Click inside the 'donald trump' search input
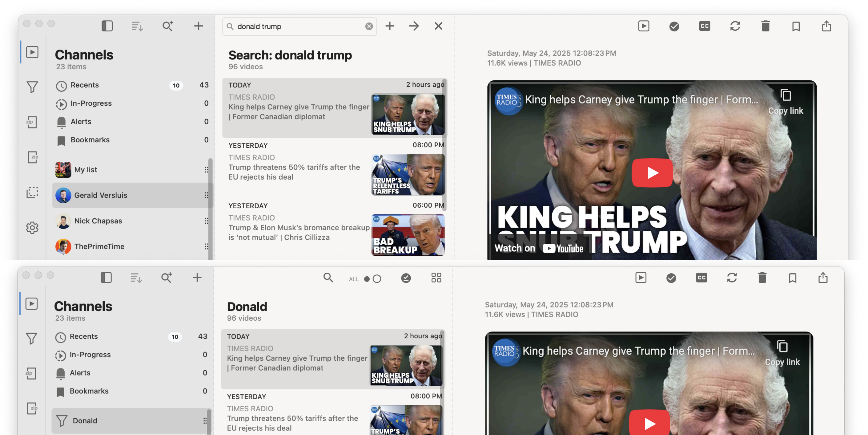 (x=296, y=26)
